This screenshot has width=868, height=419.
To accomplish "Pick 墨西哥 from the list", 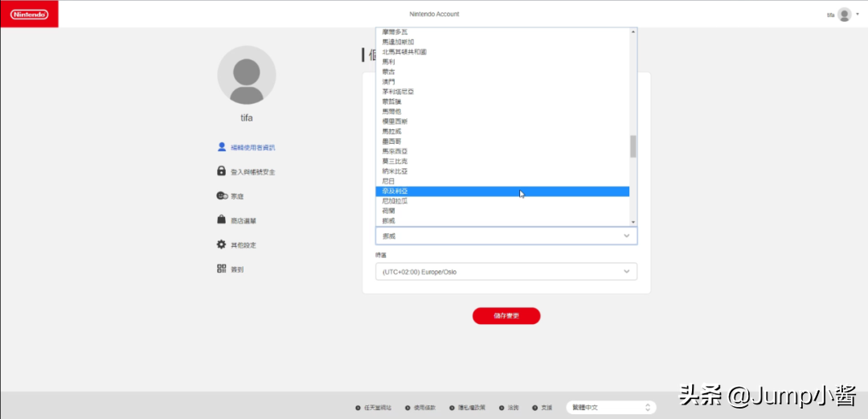I will click(x=502, y=142).
